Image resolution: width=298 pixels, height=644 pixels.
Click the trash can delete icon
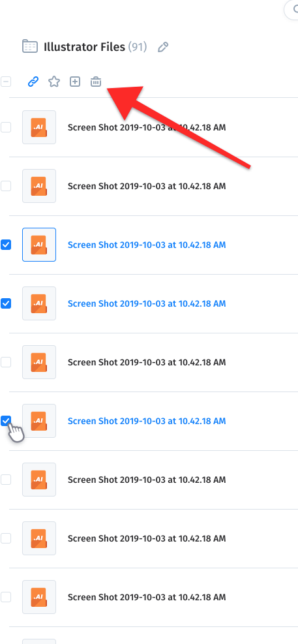pyautogui.click(x=96, y=82)
